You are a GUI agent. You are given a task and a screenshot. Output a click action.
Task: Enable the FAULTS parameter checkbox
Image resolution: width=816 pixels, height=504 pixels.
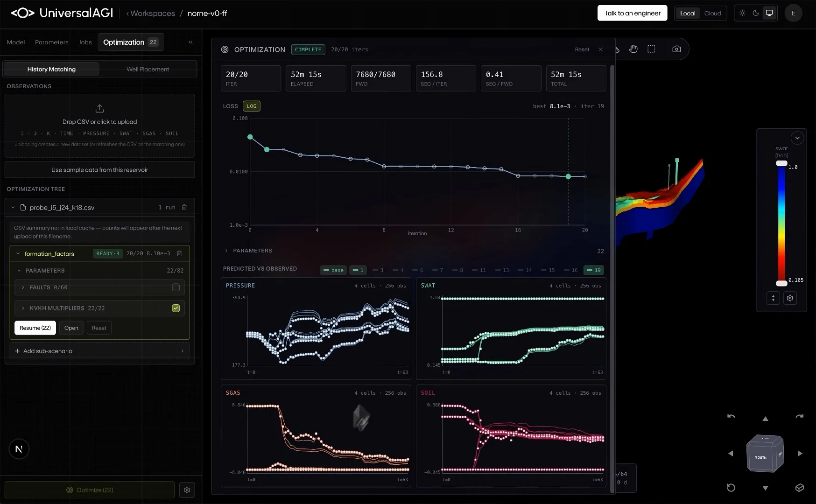[x=176, y=287]
